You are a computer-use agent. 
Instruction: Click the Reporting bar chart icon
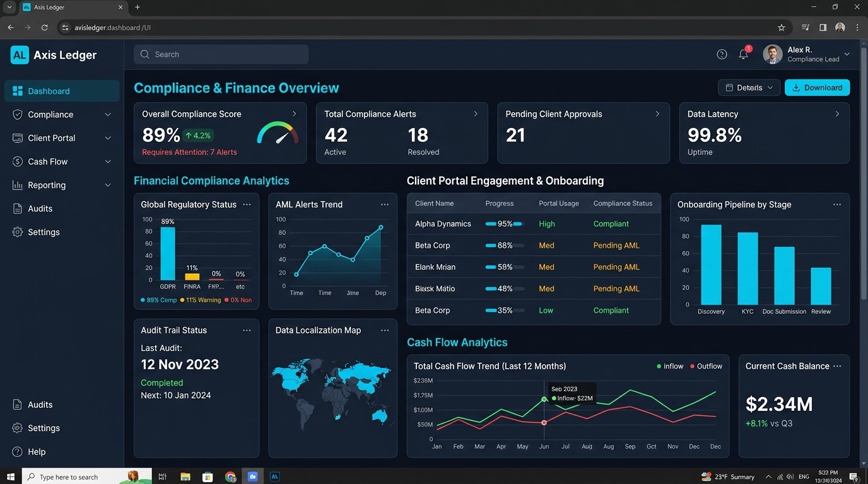[x=18, y=185]
